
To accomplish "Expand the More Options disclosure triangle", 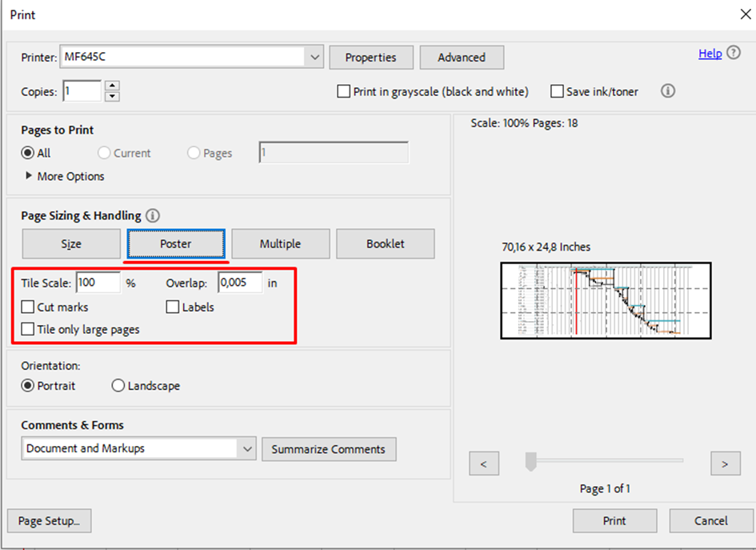I will click(x=30, y=176).
